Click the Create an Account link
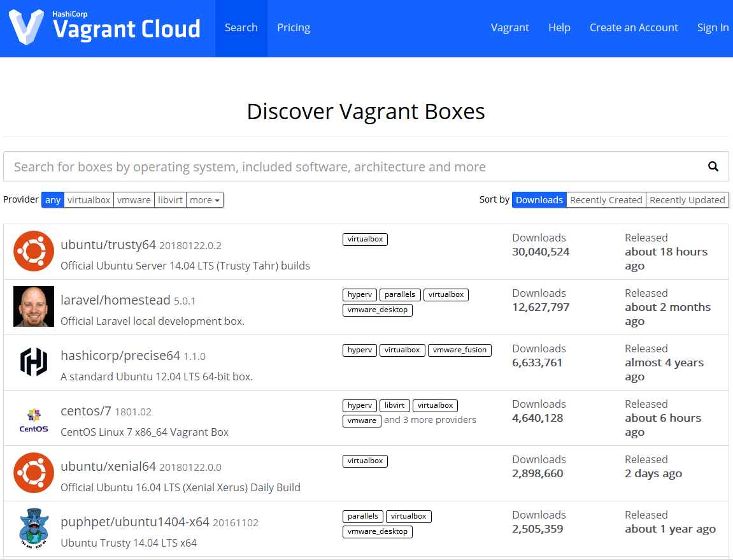The width and height of the screenshot is (733, 560). click(634, 28)
